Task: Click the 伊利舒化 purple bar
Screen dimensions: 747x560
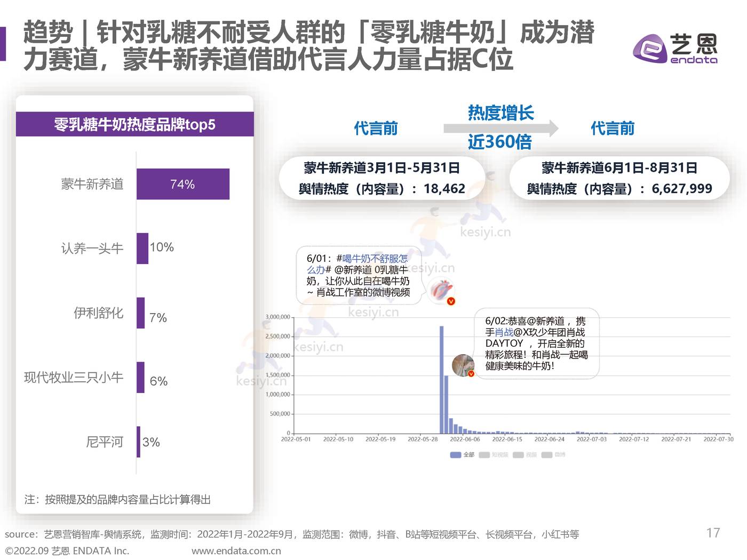Action: [140, 313]
